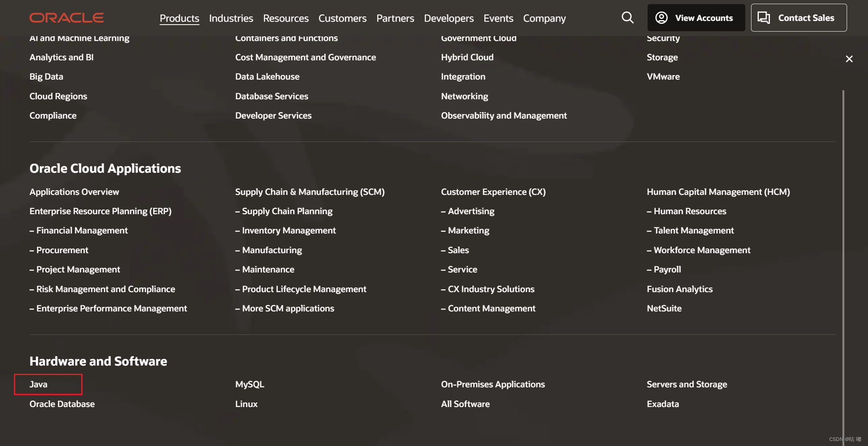Viewport: 868px width, 446px height.
Task: Open the search magnifier icon
Action: (628, 18)
